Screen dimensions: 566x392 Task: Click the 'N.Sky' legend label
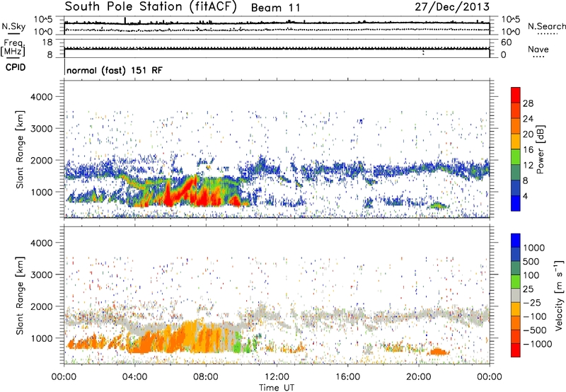click(13, 26)
